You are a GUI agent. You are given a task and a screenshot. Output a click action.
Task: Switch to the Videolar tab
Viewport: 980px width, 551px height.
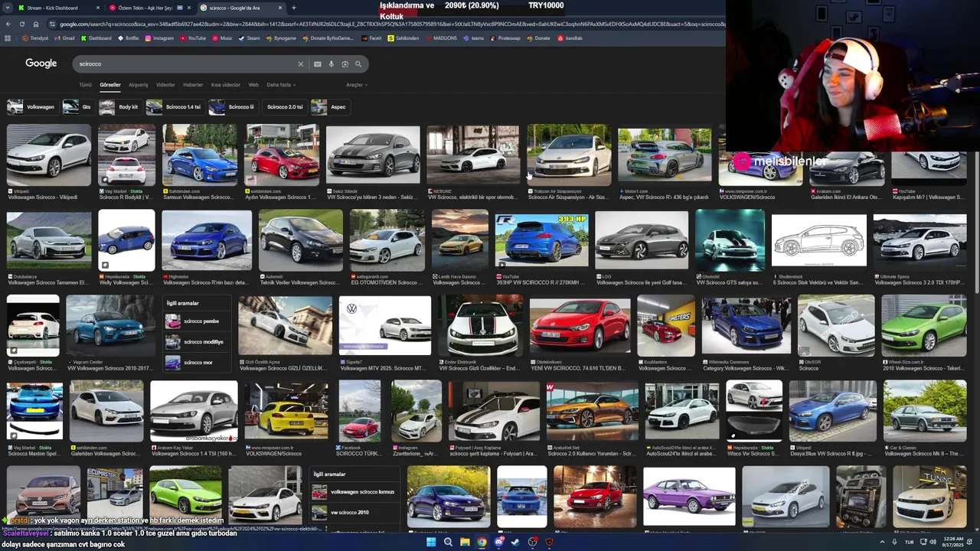click(x=165, y=85)
